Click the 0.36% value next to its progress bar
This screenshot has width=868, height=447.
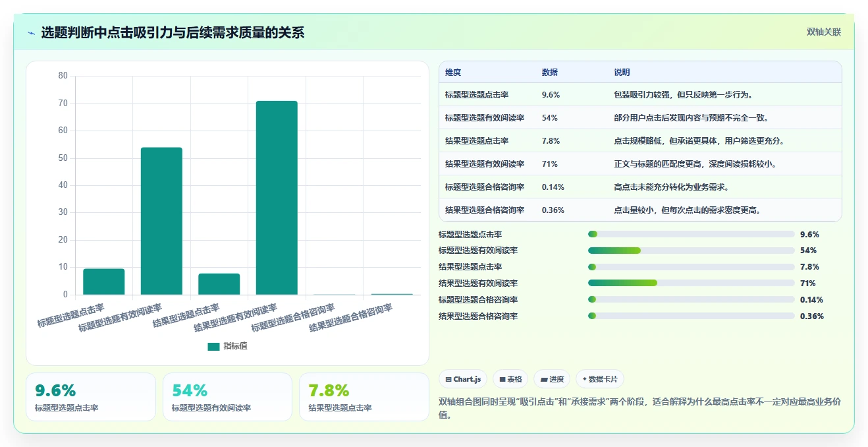pyautogui.click(x=811, y=316)
